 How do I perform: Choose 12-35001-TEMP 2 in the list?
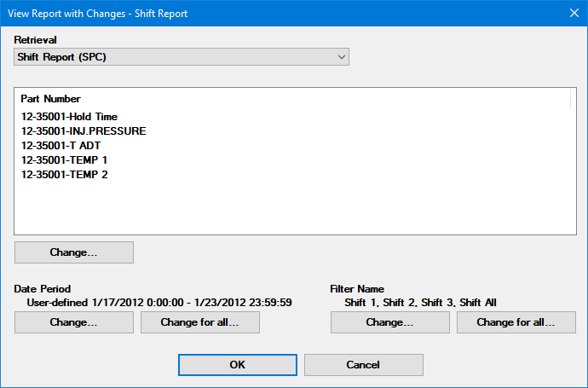click(64, 175)
